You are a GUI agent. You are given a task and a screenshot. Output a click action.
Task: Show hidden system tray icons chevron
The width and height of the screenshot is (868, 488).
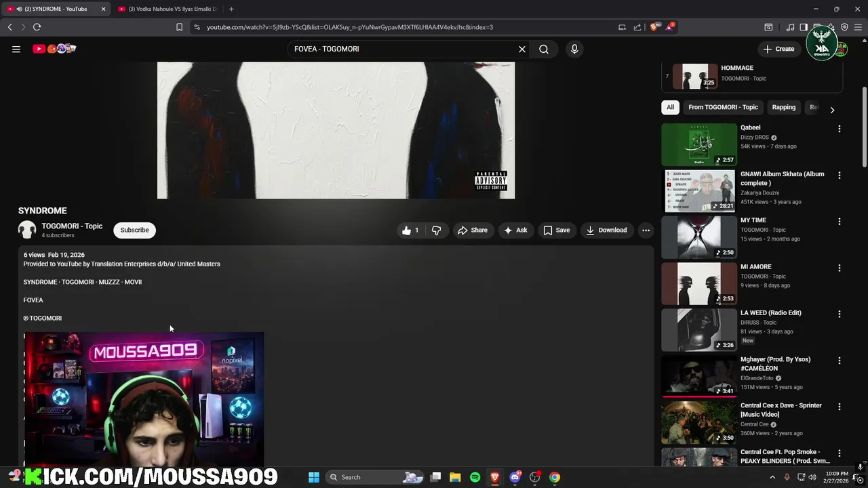tap(772, 477)
